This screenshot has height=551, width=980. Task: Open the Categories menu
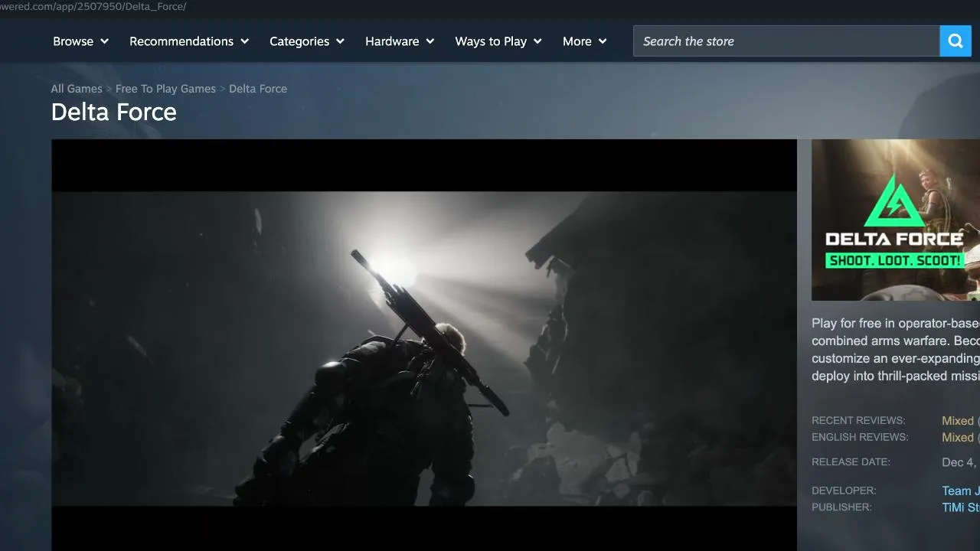[307, 41]
